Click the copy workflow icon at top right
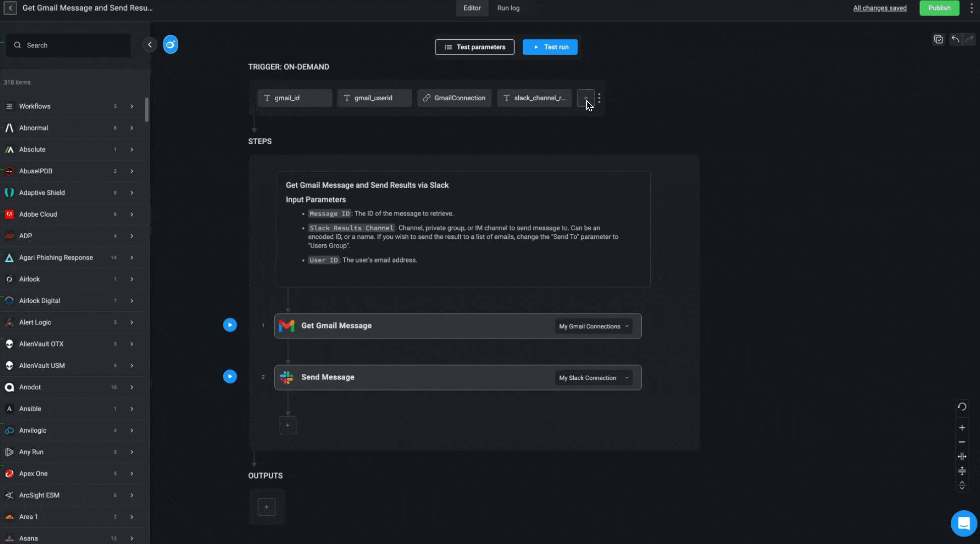This screenshot has width=980, height=544. click(x=938, y=39)
